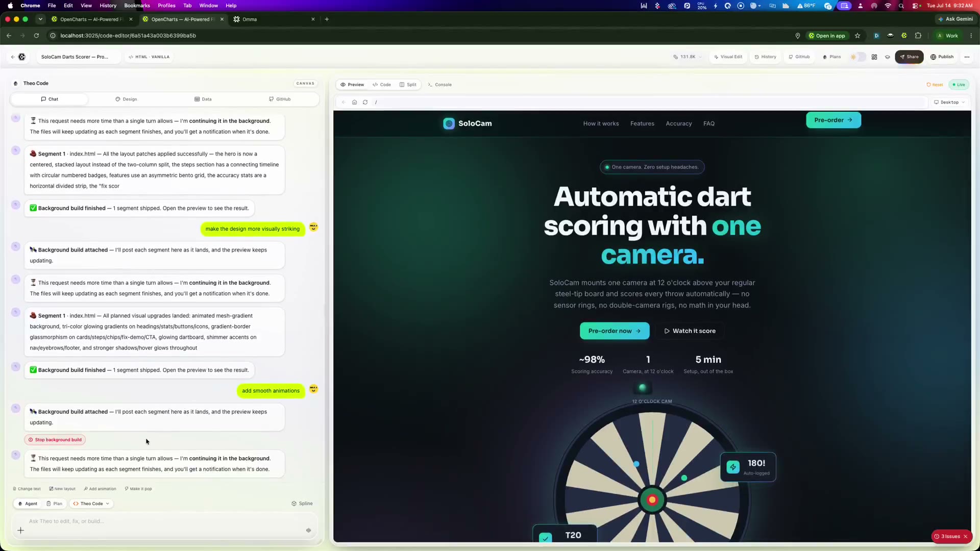
Task: Reload the preview with the refresh icon
Action: pyautogui.click(x=365, y=103)
